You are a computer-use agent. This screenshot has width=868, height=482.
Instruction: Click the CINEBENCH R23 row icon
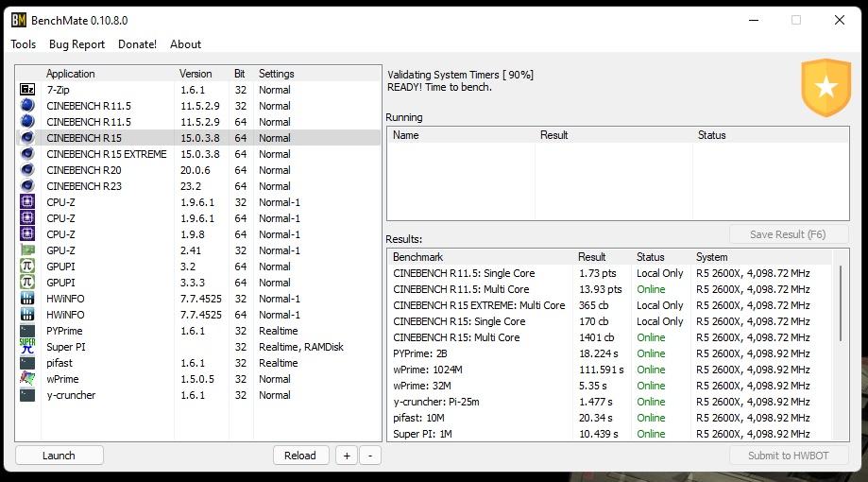click(27, 185)
